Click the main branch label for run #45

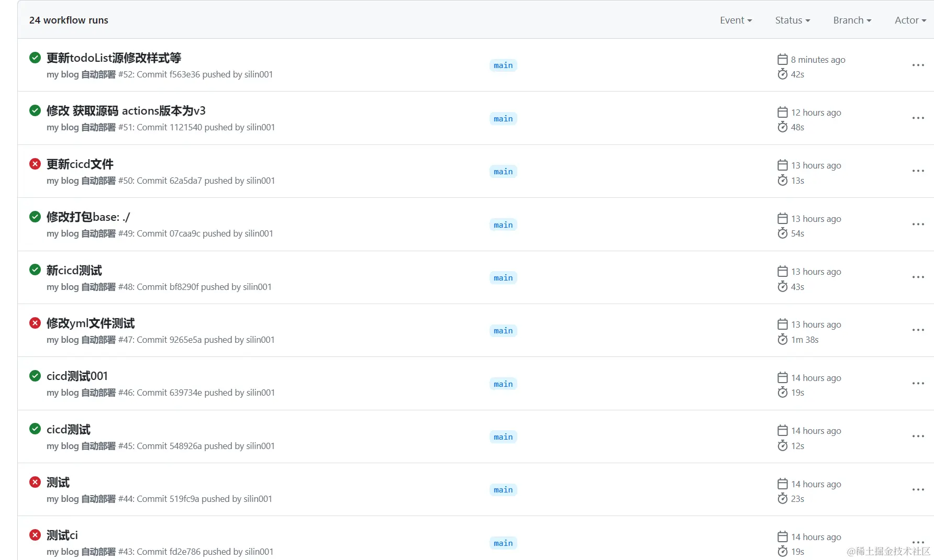(x=503, y=437)
